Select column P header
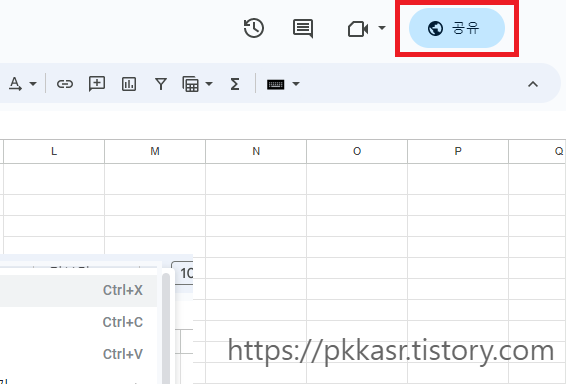Screen dimensions: 566x384 458,151
